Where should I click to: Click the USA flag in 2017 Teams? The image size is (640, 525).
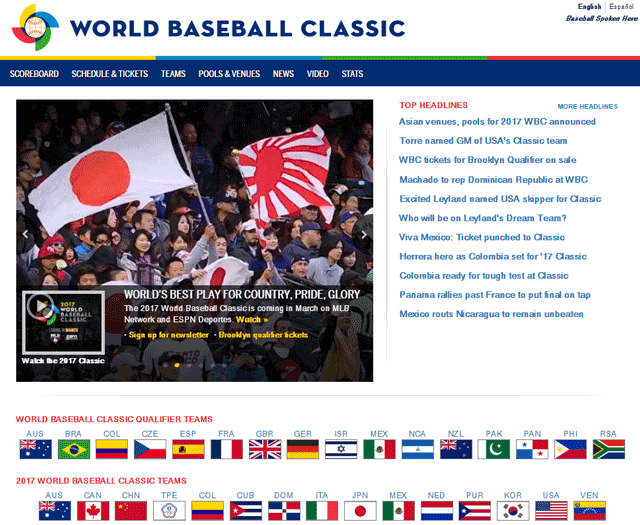point(551,511)
